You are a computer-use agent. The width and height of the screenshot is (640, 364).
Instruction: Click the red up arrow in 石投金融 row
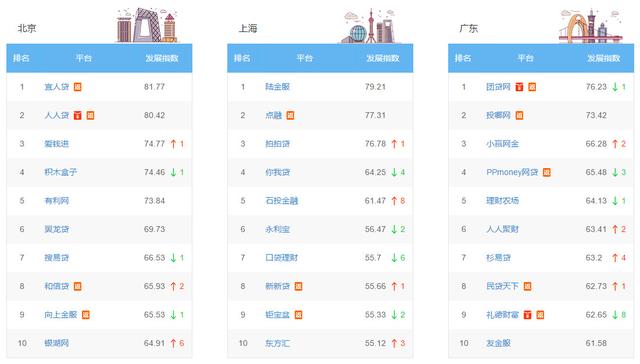394,201
